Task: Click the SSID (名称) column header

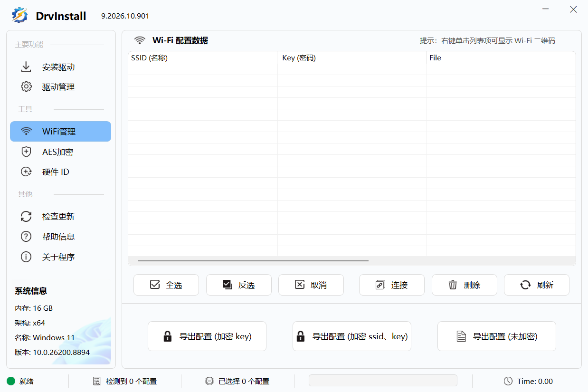Action: point(203,58)
